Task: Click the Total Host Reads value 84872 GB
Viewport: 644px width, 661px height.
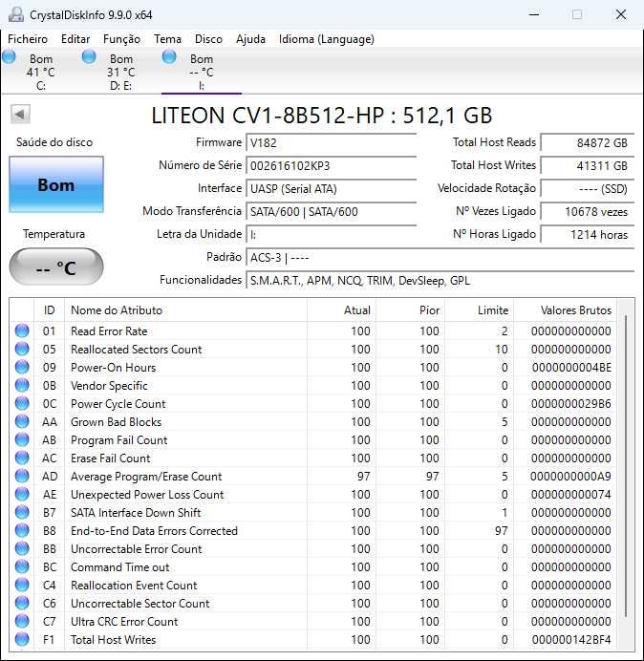Action: coord(587,143)
